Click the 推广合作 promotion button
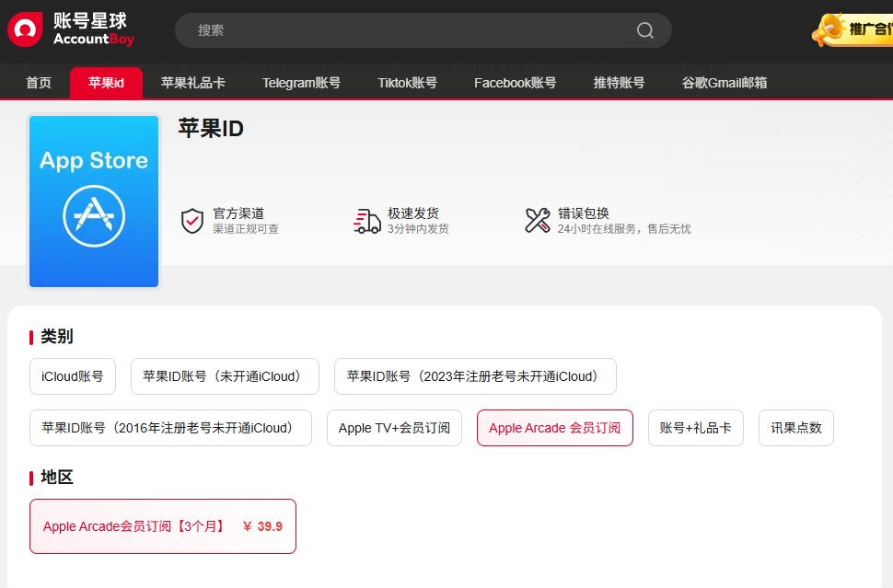This screenshot has width=893, height=588. 852,29
